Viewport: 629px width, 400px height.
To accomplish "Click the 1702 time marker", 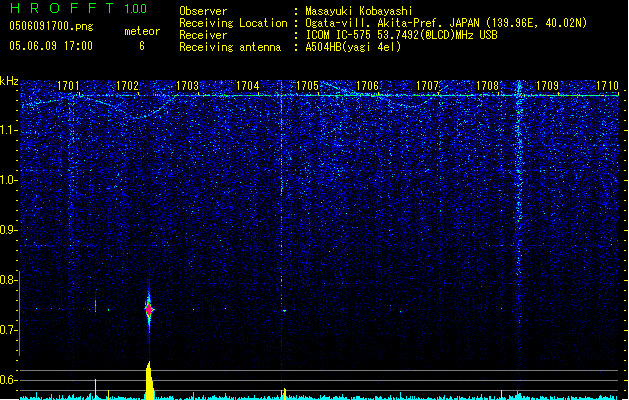I will pos(127,86).
